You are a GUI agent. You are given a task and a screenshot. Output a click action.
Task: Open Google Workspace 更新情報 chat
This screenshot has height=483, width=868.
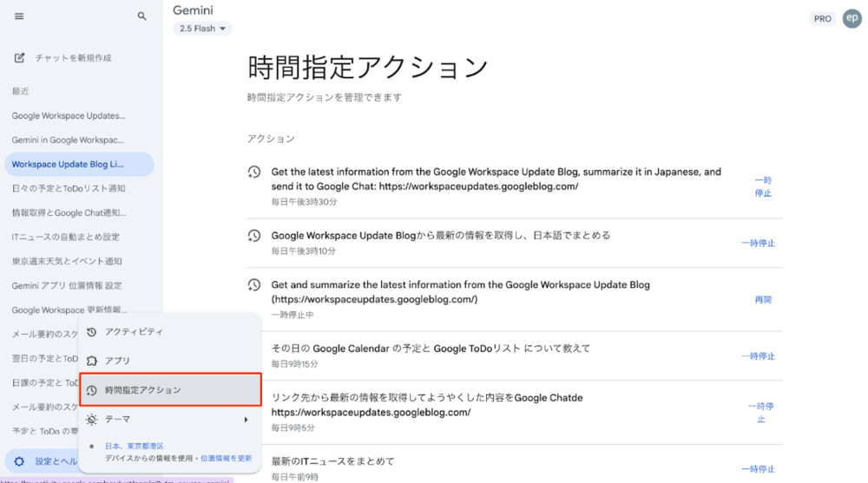pos(69,310)
